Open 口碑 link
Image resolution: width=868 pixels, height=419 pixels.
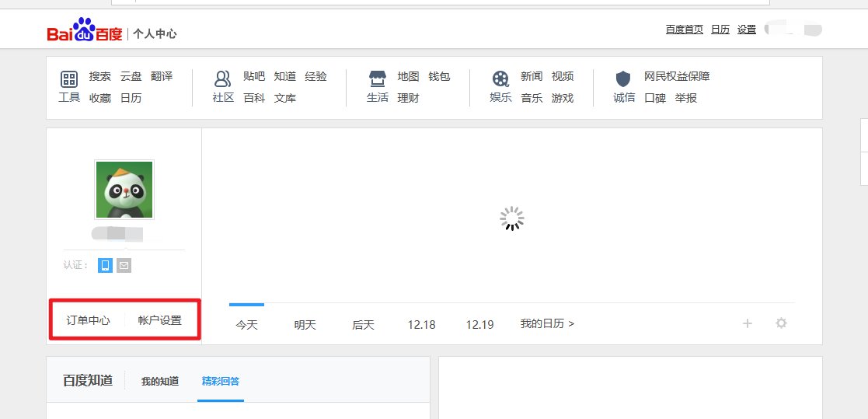click(x=655, y=98)
